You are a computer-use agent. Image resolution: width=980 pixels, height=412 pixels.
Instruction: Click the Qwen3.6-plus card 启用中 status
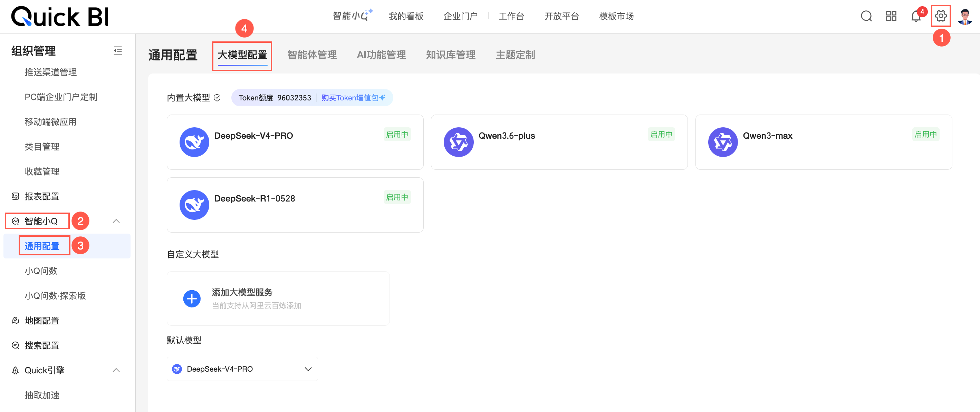[661, 135]
